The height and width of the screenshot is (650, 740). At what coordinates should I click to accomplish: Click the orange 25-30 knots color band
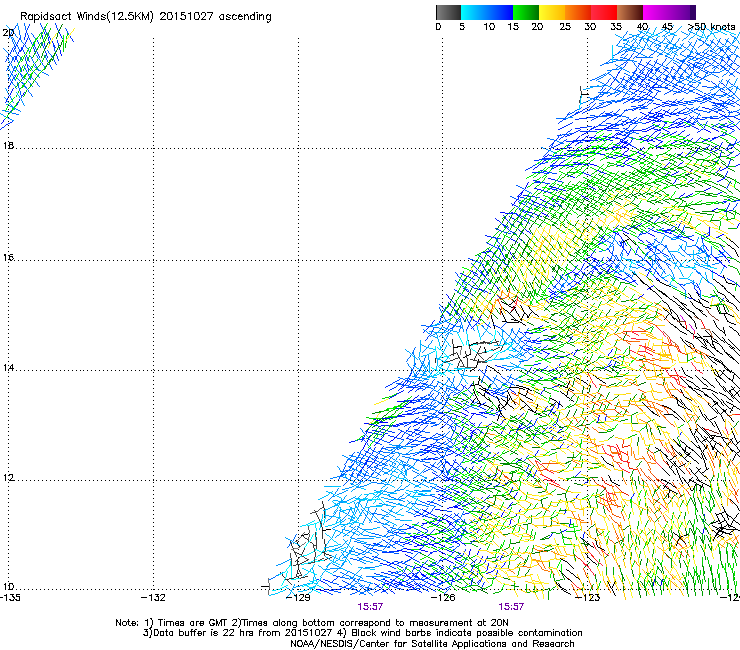578,12
